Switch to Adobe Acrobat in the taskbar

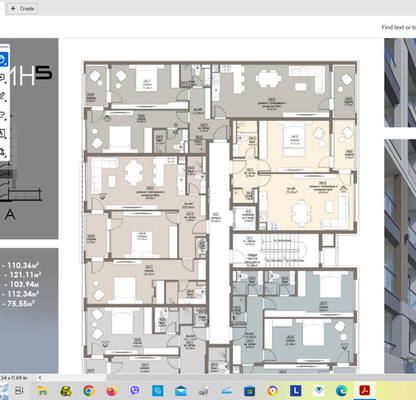pyautogui.click(x=364, y=390)
